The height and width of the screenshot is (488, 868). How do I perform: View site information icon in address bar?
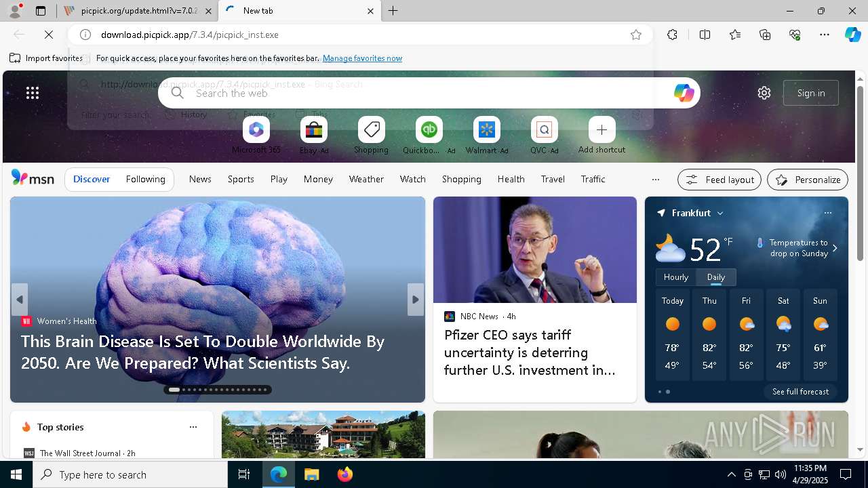tap(85, 35)
